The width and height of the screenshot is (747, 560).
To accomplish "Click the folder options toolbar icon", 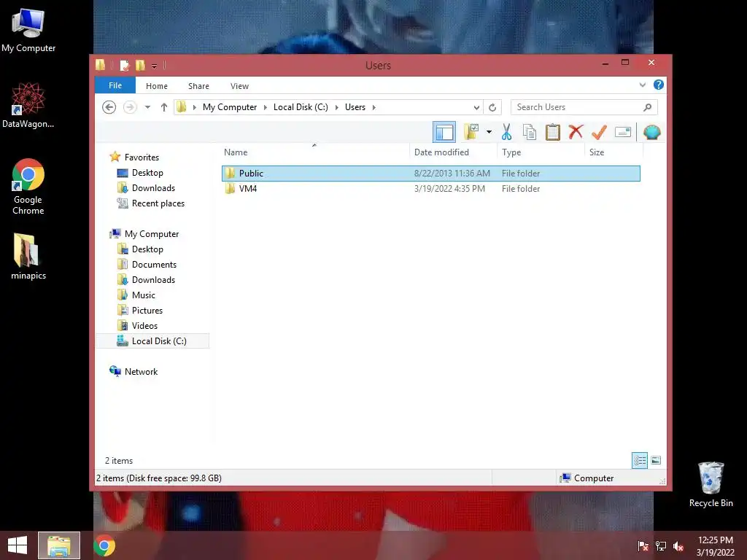I will click(471, 132).
